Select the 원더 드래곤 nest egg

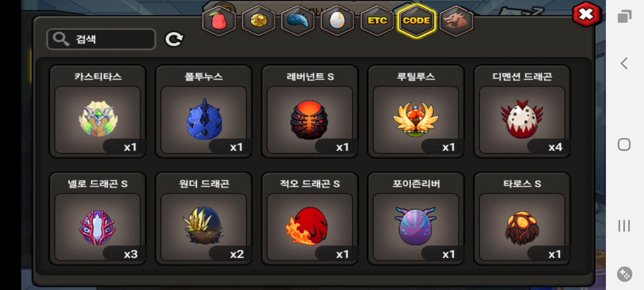coord(204,219)
